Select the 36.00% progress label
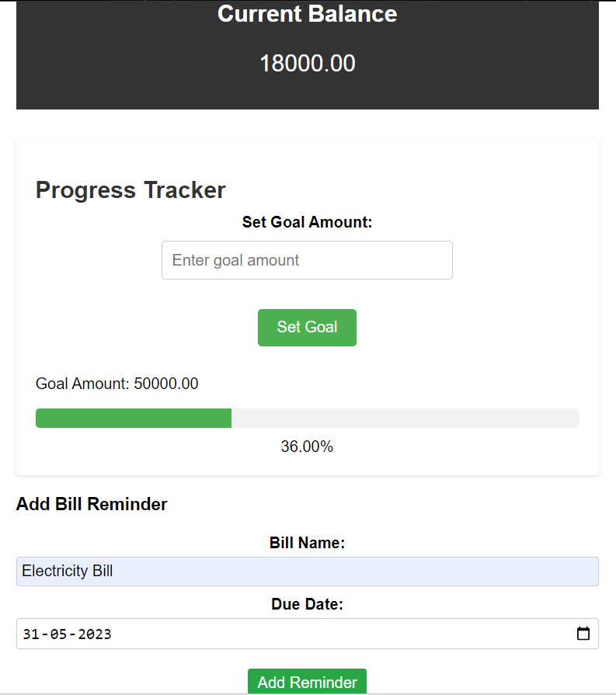The height and width of the screenshot is (695, 616). 307,447
